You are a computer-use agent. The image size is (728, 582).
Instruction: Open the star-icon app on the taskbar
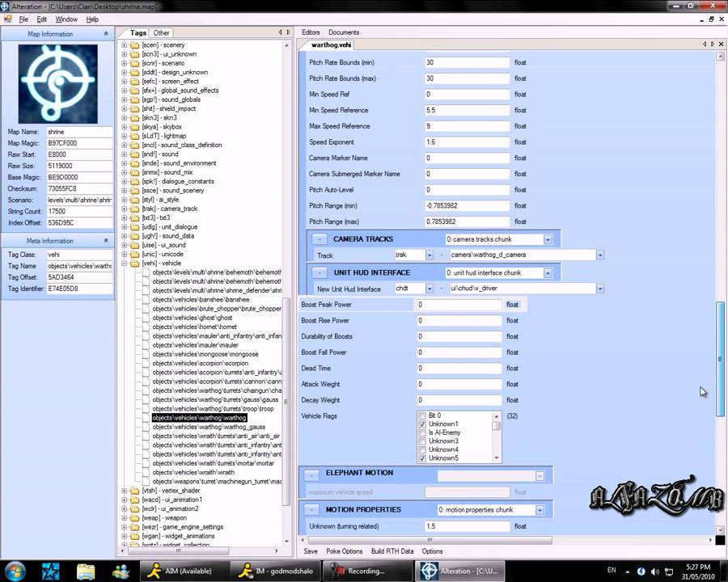click(51, 571)
